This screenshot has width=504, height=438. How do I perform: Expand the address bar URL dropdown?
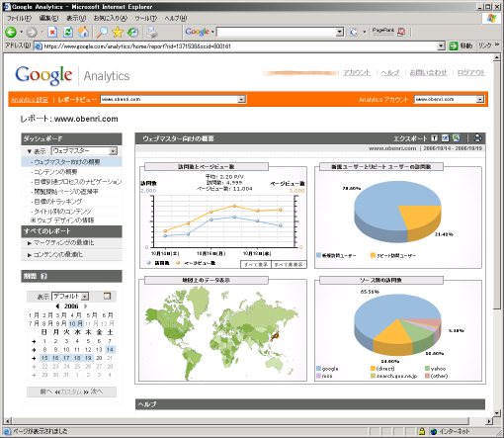pos(441,46)
